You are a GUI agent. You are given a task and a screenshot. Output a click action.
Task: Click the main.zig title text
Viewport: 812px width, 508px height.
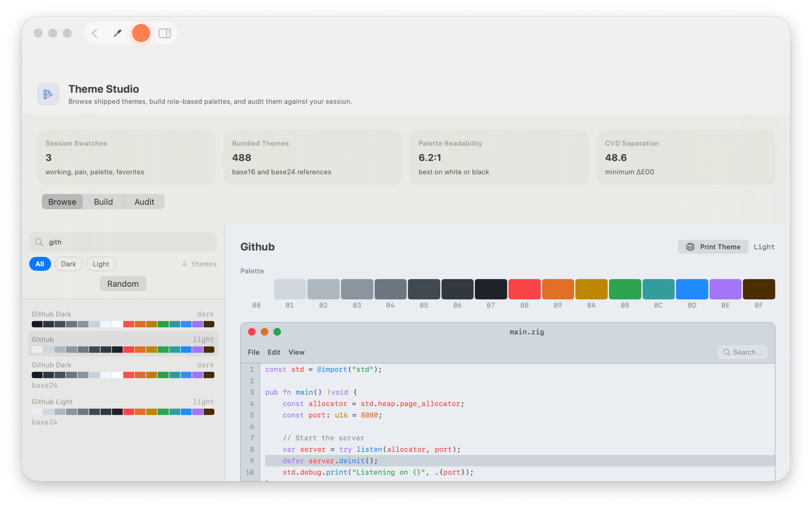click(527, 332)
